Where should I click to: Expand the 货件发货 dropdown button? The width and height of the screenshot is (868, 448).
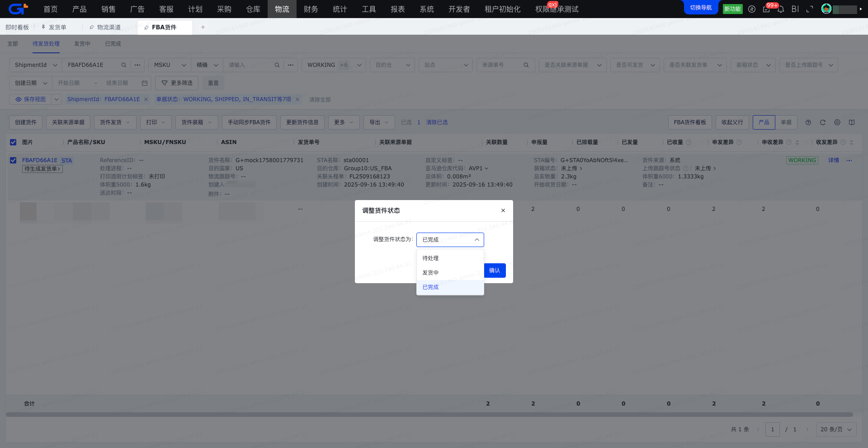(115, 122)
